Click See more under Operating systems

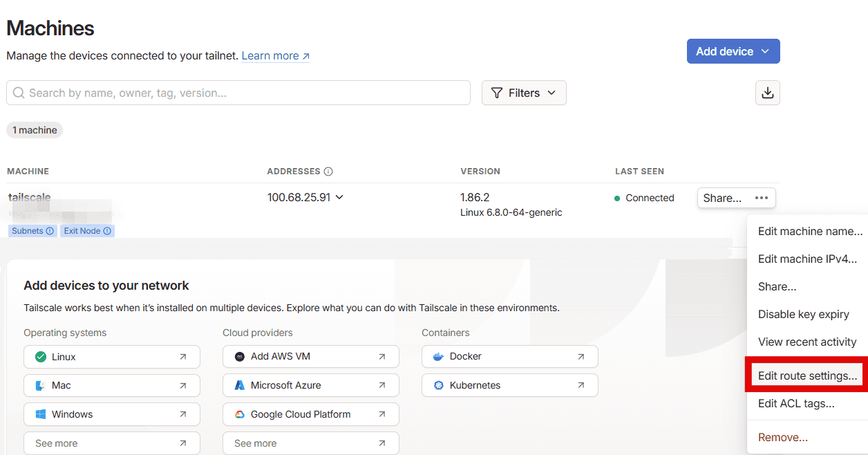click(x=112, y=443)
